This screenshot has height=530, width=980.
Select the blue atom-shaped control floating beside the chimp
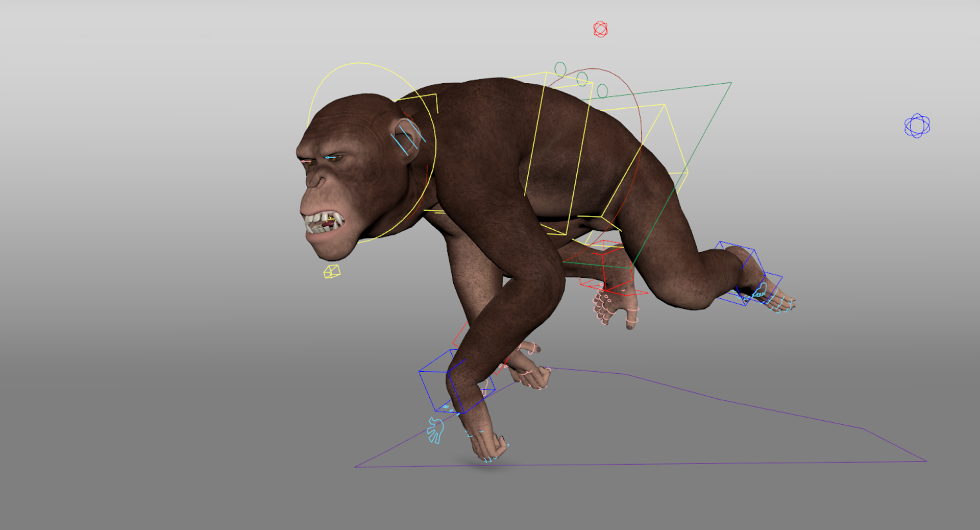[x=917, y=126]
